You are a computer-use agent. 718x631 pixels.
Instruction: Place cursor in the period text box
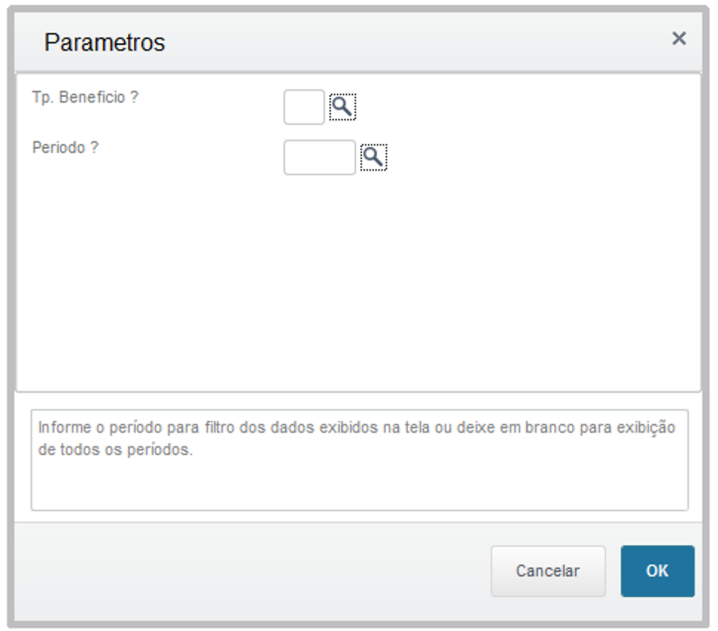click(319, 157)
